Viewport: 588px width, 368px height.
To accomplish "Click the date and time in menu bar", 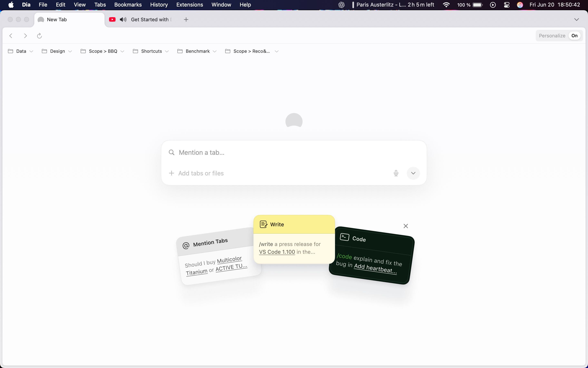I will coord(555,5).
